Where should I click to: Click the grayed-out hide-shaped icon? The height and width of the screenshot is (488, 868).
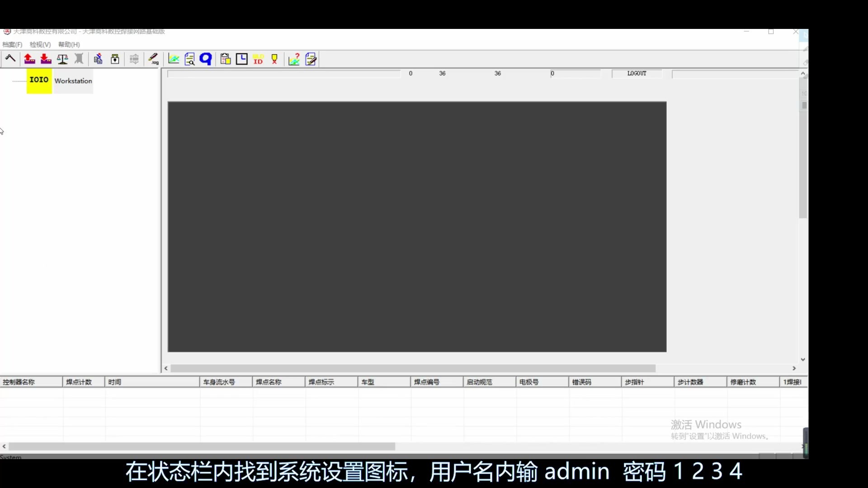pyautogui.click(x=79, y=59)
